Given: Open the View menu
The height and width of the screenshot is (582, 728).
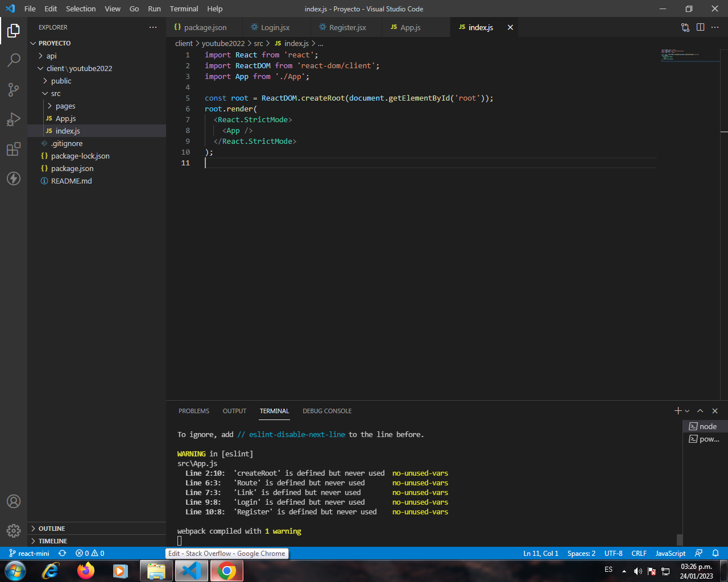Looking at the screenshot, I should click(x=113, y=9).
